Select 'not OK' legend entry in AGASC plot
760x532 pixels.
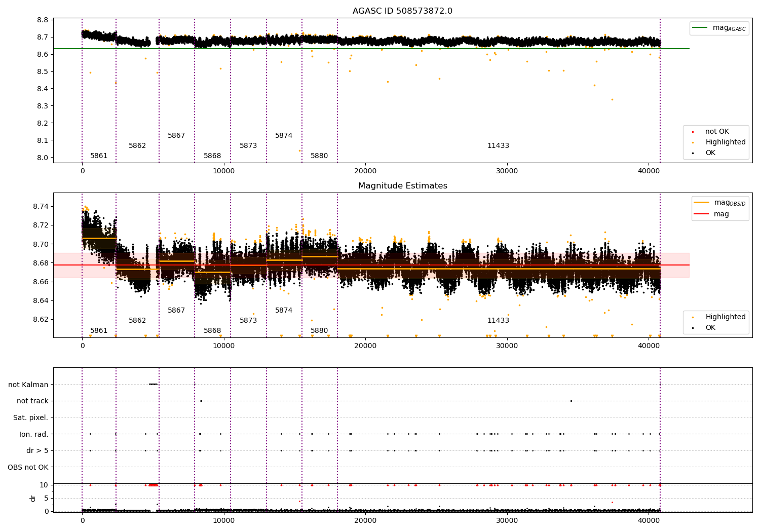tap(717, 132)
